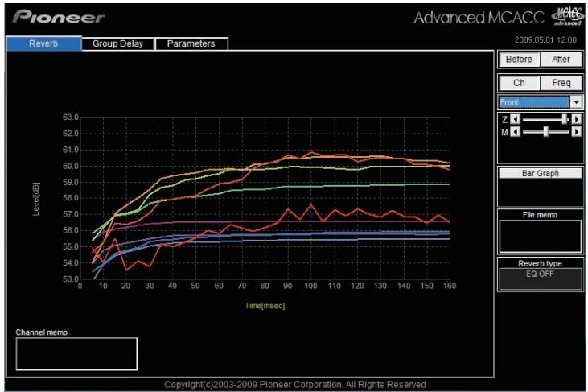Click the M slider handle
This screenshot has width=588, height=392.
click(546, 132)
